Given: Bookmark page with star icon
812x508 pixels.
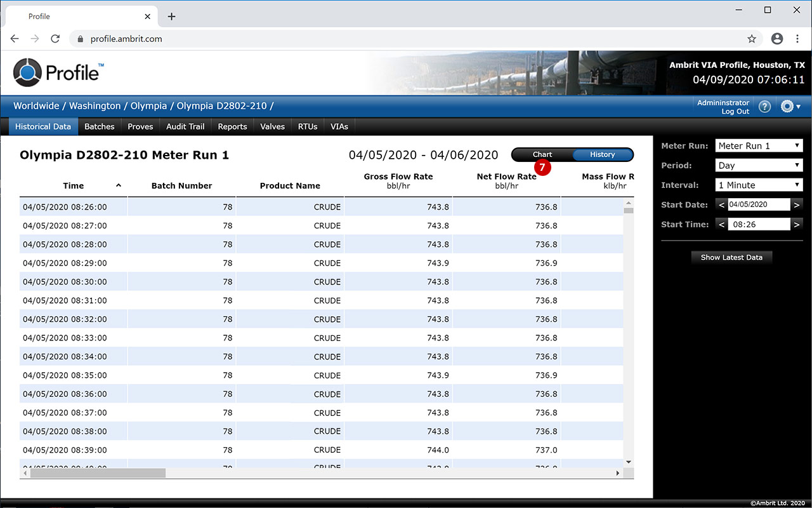Looking at the screenshot, I should tap(752, 39).
